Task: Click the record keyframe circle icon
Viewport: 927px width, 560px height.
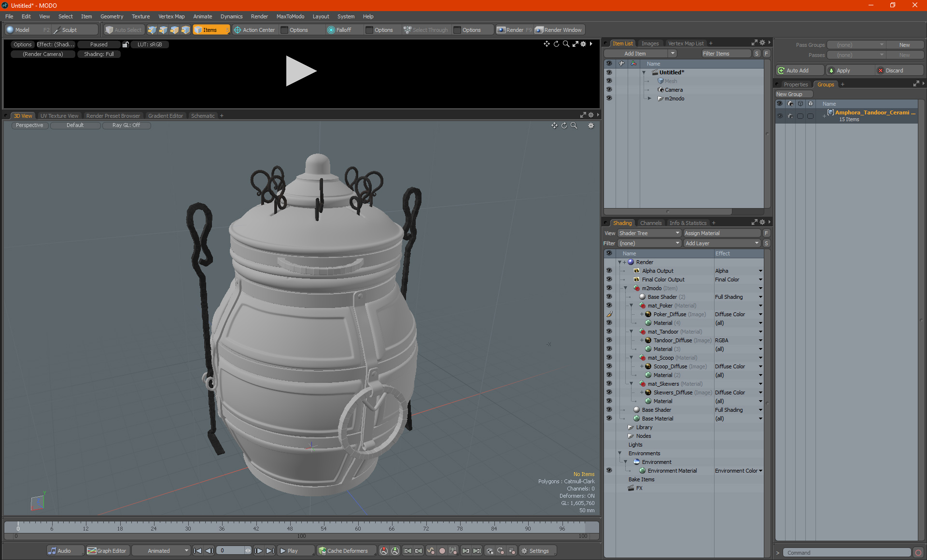Action: (442, 551)
